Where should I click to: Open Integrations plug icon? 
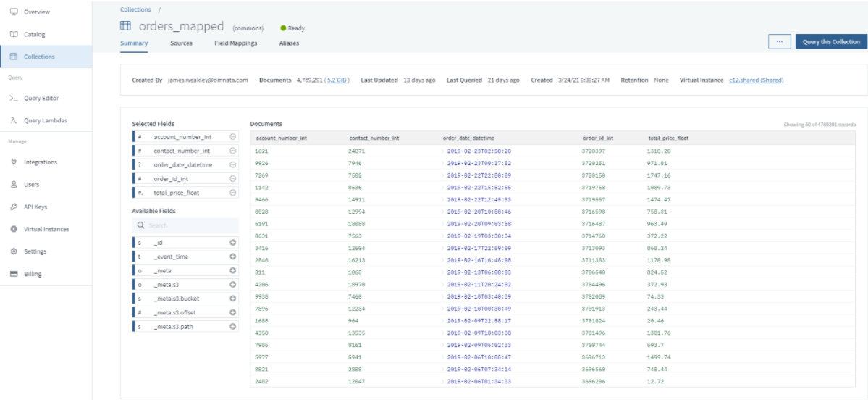point(14,162)
